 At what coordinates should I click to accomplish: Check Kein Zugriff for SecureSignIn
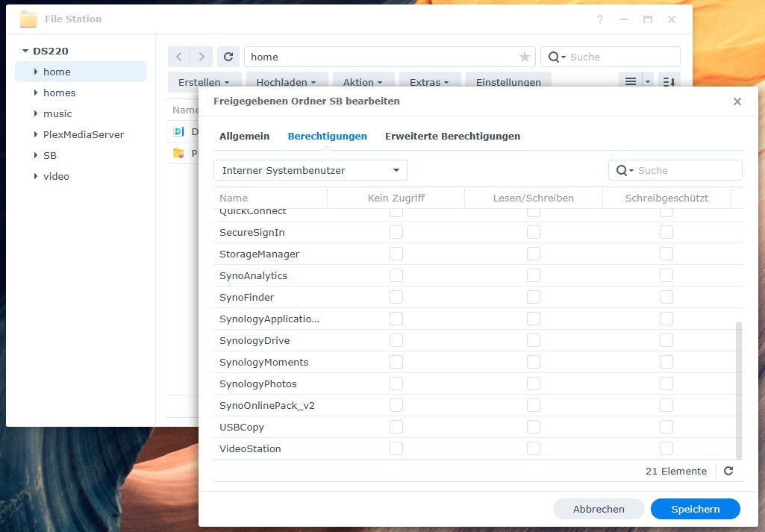click(396, 232)
